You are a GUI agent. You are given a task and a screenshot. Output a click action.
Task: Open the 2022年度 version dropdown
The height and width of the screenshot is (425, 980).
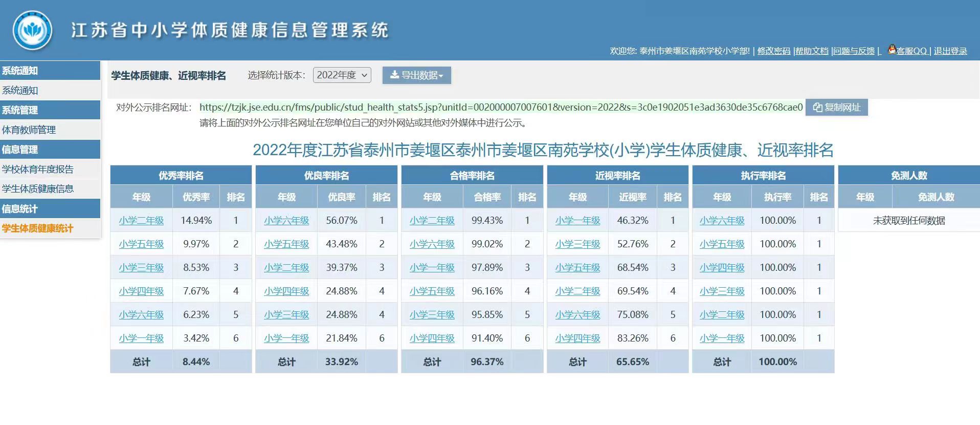point(342,75)
